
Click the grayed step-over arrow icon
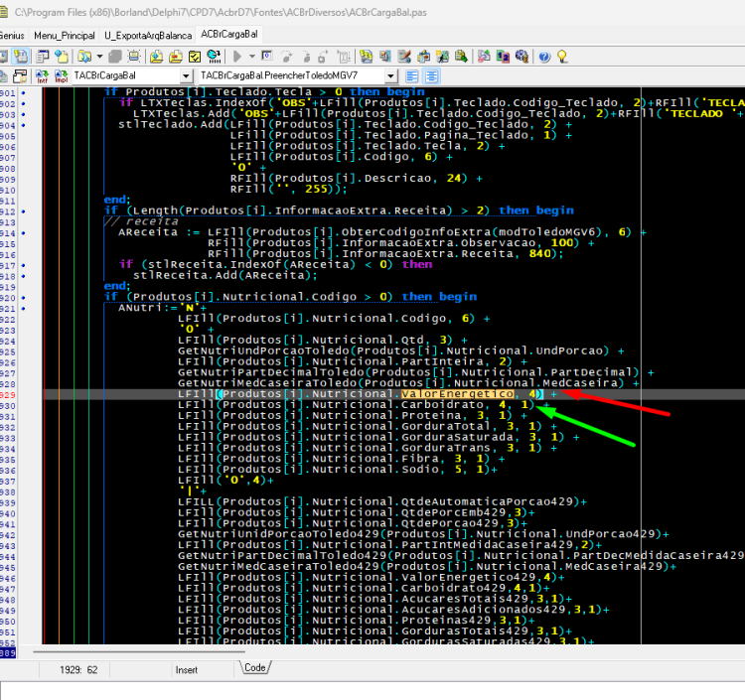tap(306, 57)
